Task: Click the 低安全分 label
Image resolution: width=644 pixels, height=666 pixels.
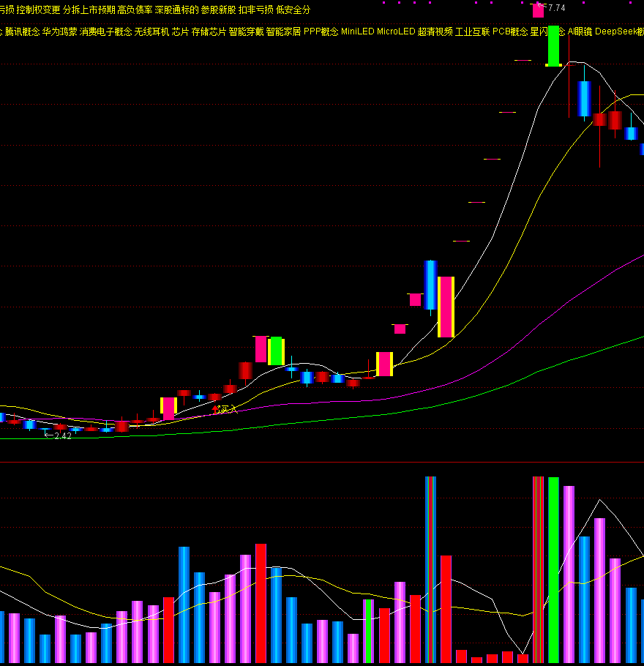Action: (x=293, y=10)
